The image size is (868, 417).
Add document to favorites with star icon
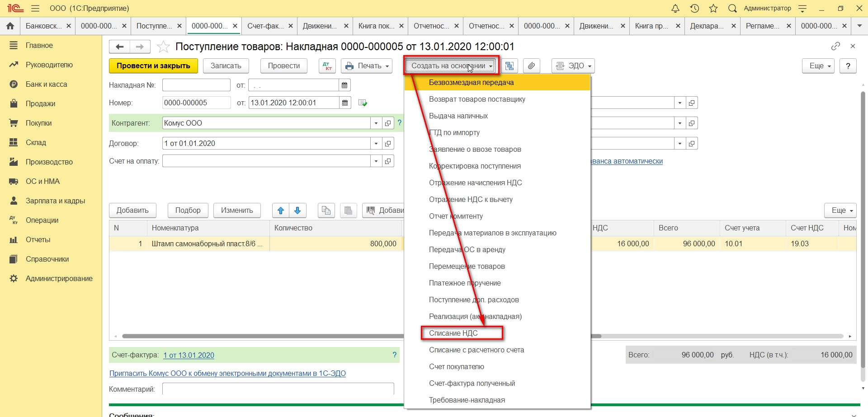point(163,47)
